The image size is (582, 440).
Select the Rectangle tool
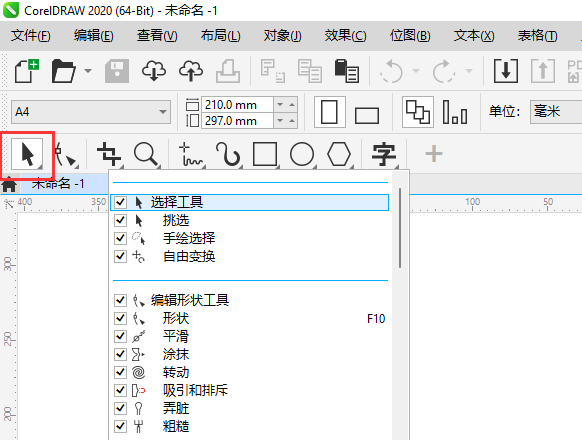265,154
